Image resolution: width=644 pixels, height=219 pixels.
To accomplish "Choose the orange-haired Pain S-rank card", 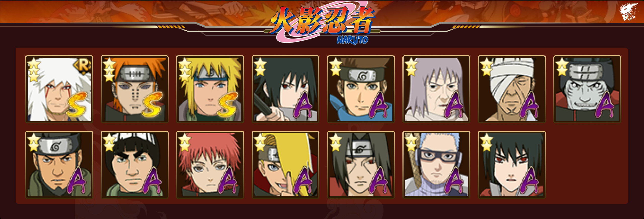I will pyautogui.click(x=135, y=89).
